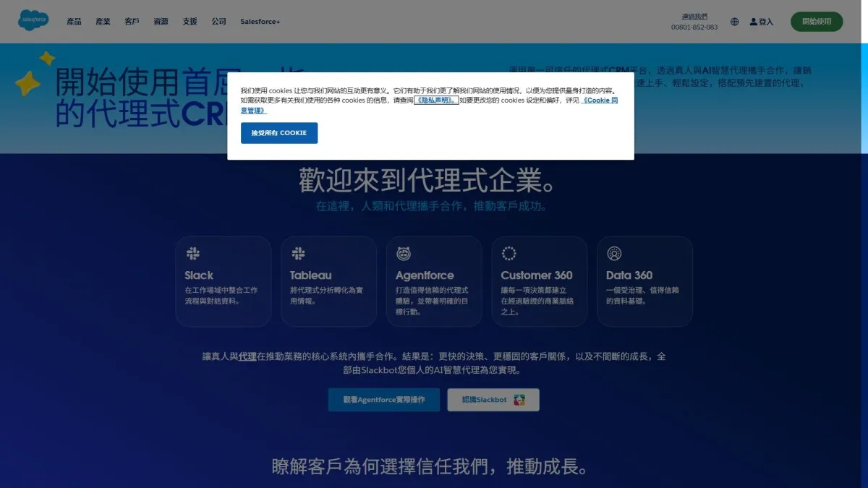868x488 pixels.
Task: Click the 連絡我們 link
Action: point(694,16)
